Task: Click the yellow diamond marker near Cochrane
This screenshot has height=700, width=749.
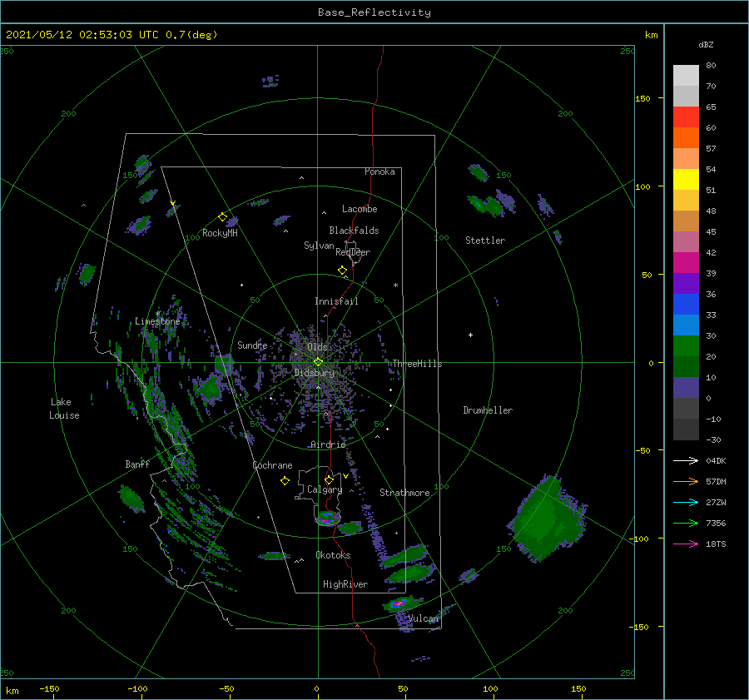Action: (x=285, y=481)
